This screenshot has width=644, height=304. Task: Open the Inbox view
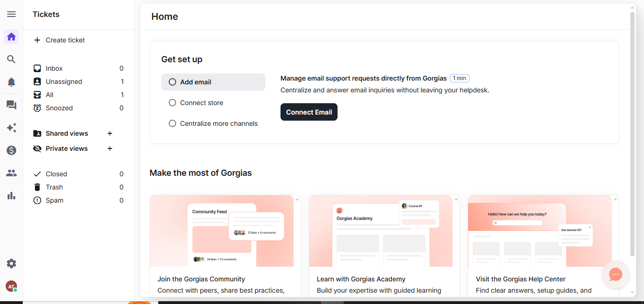(x=79, y=68)
